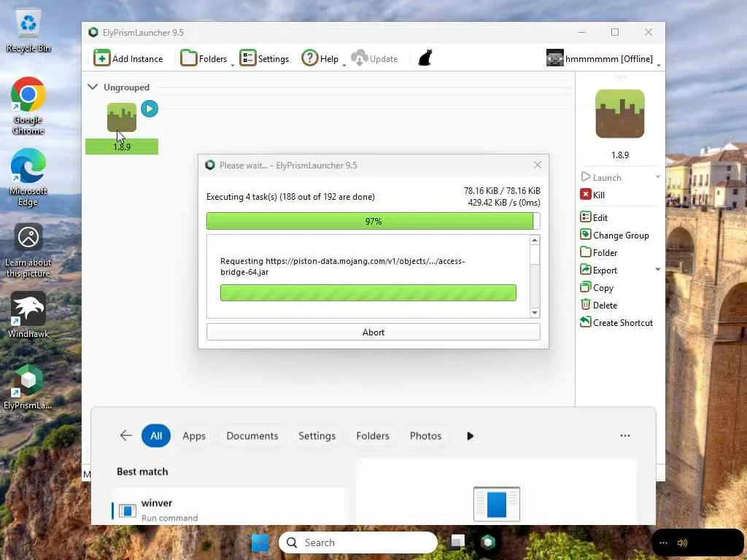The width and height of the screenshot is (747, 560).
Task: Open launcher Settings from the toolbar
Action: pyautogui.click(x=264, y=58)
